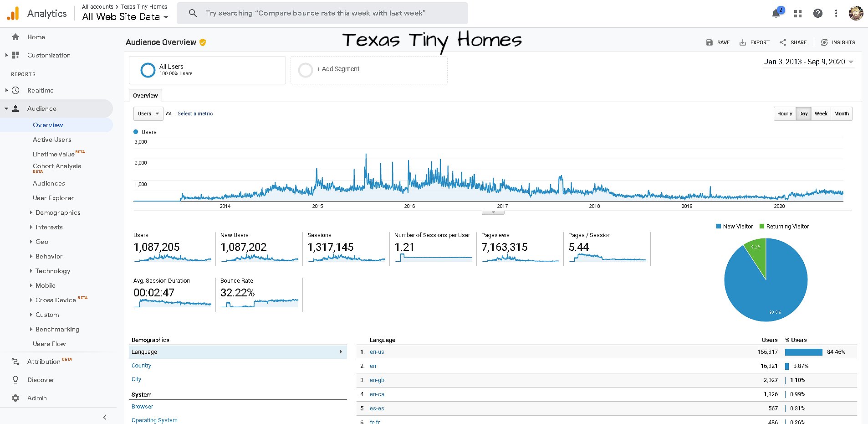868x424 pixels.
Task: Switch the chart to Week
Action: click(x=821, y=114)
